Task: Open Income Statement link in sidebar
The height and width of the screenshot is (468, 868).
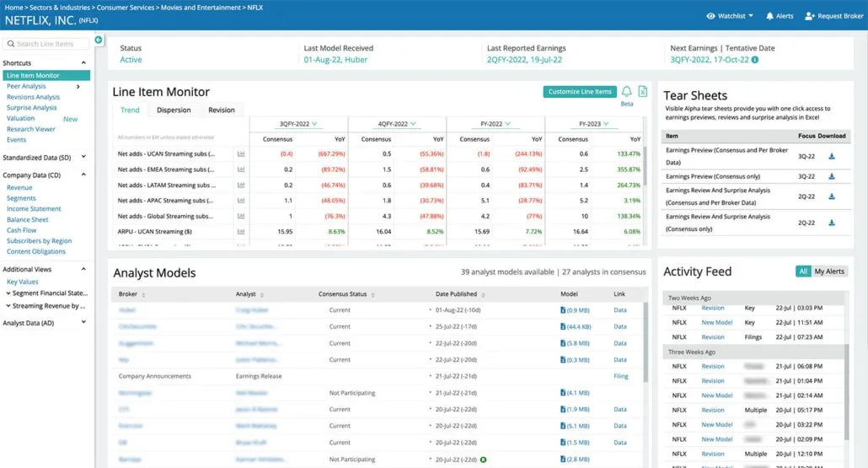Action: click(x=34, y=209)
